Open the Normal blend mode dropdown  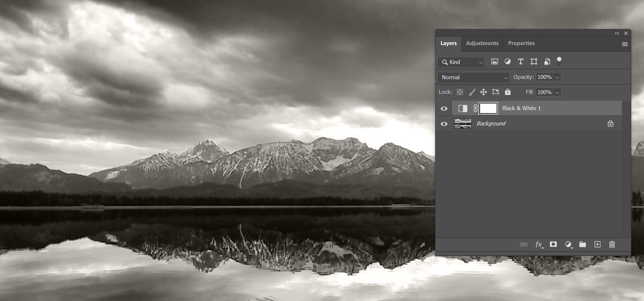tap(474, 77)
